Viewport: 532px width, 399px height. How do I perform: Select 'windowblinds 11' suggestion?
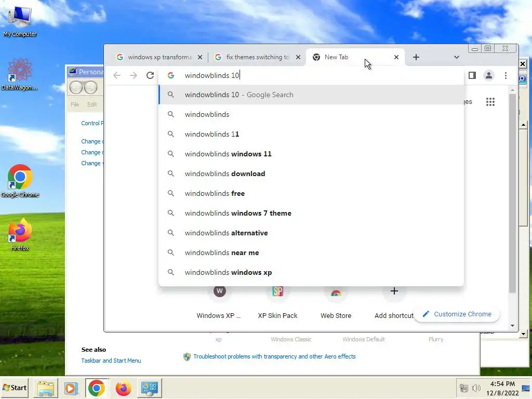click(x=311, y=134)
